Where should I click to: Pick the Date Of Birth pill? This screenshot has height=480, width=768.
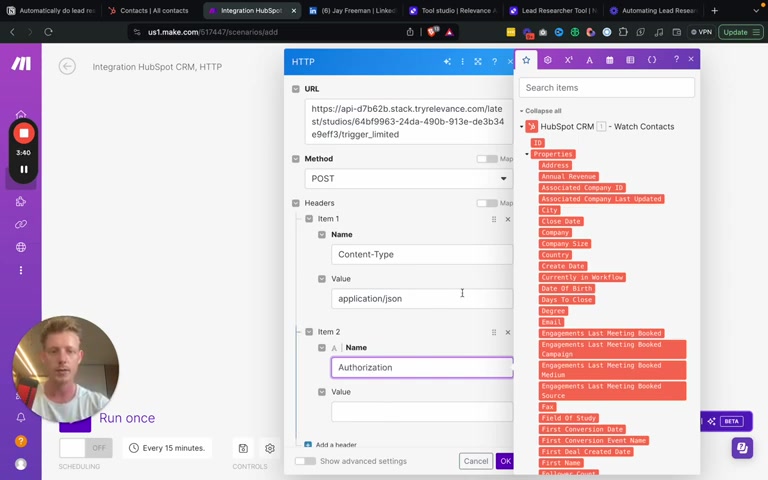tap(567, 288)
